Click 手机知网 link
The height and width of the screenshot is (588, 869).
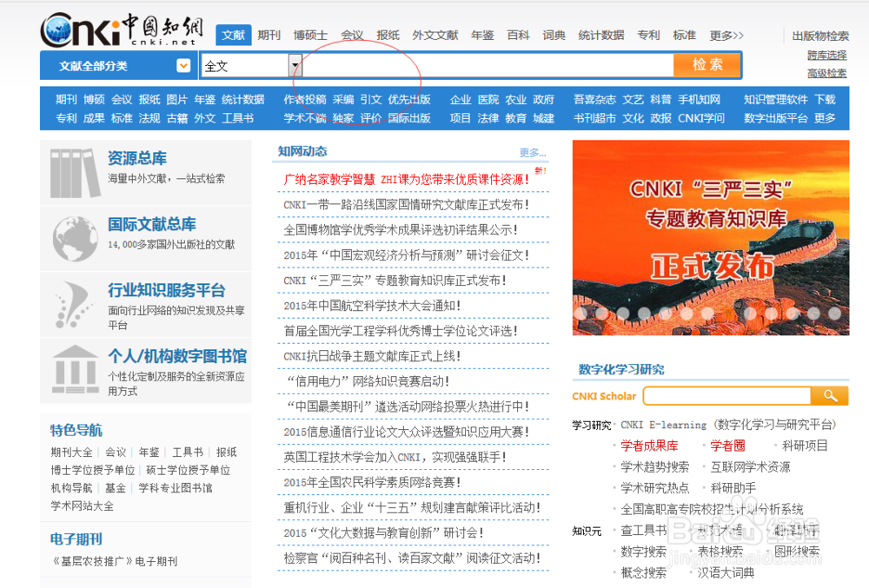[700, 100]
